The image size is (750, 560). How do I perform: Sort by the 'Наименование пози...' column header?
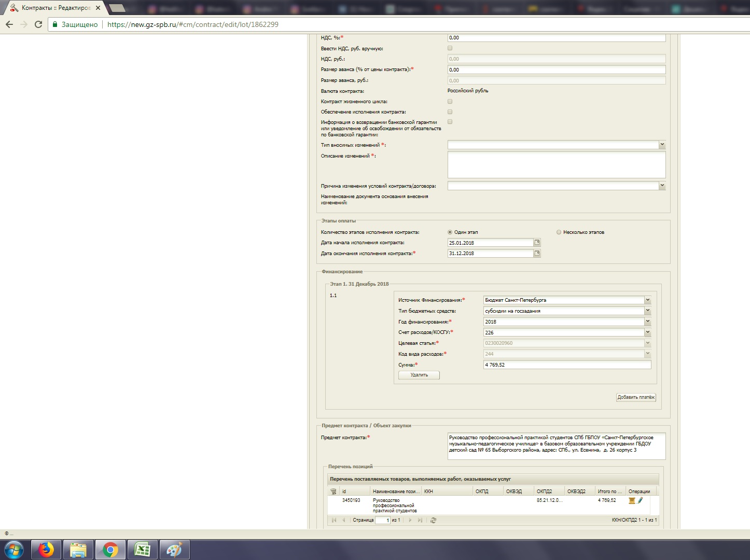pyautogui.click(x=396, y=491)
